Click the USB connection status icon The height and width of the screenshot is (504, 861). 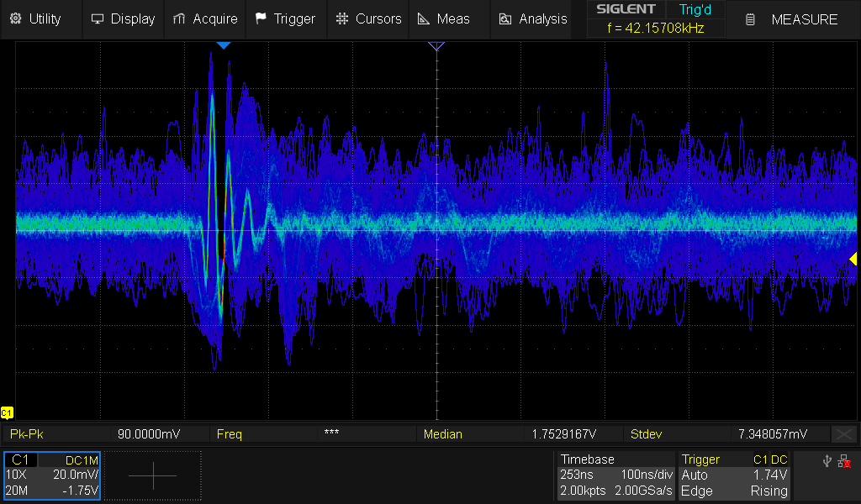click(828, 461)
